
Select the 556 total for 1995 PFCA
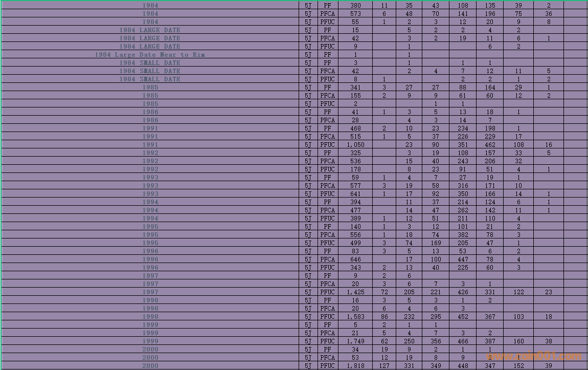[x=355, y=235]
